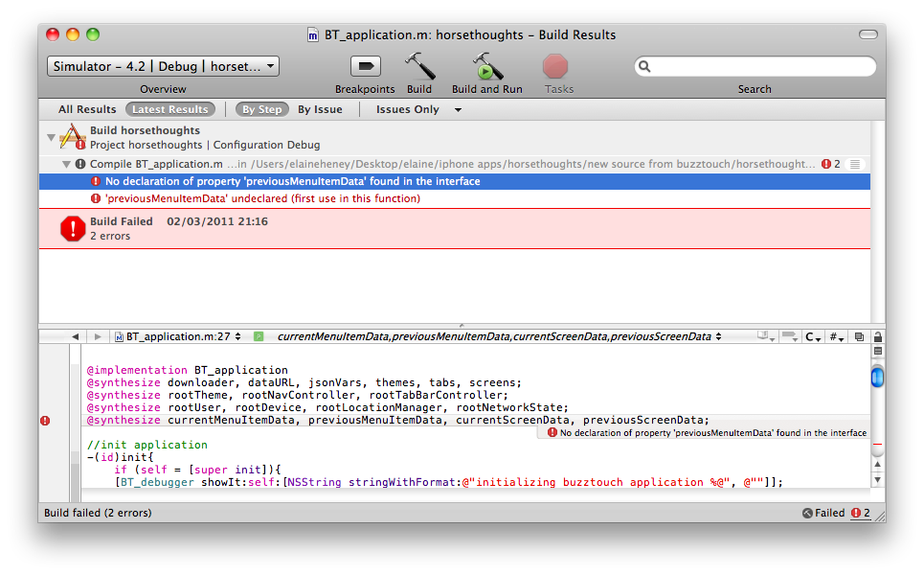This screenshot has width=924, height=575.
Task: Select the 'previousMenuItemData' undeclared error row
Action: click(x=262, y=198)
